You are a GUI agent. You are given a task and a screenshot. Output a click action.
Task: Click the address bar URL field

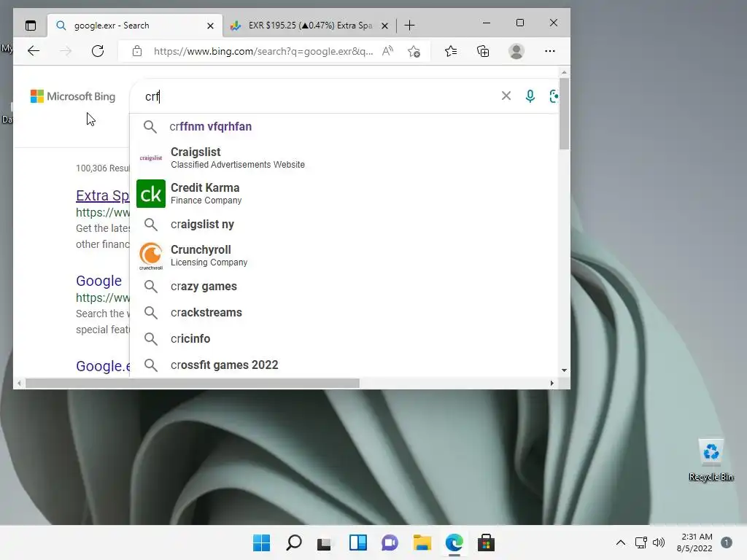pyautogui.click(x=263, y=51)
